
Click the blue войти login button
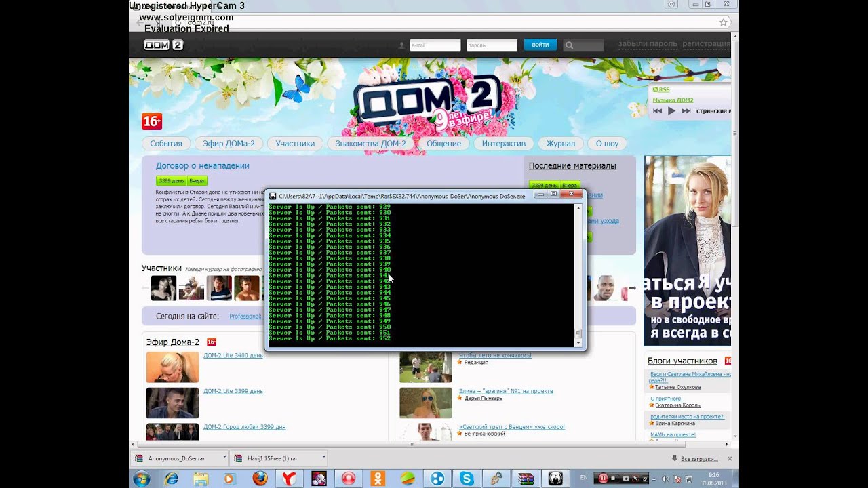coord(540,45)
